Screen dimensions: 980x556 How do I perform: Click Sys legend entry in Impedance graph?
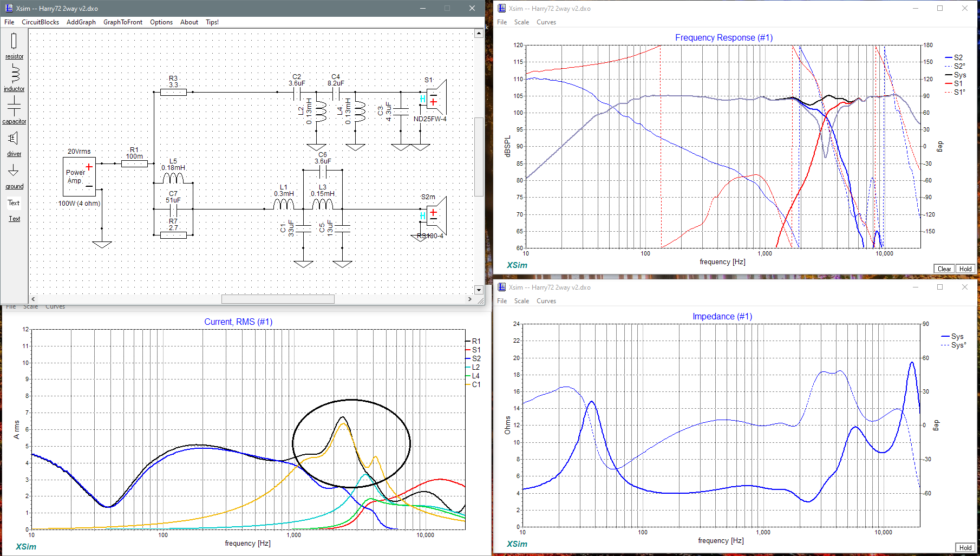click(952, 336)
